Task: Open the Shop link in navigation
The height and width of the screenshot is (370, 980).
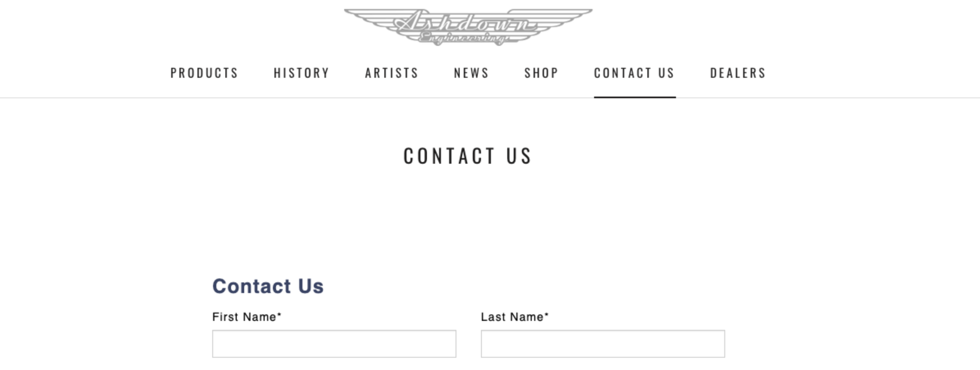Action: 542,73
